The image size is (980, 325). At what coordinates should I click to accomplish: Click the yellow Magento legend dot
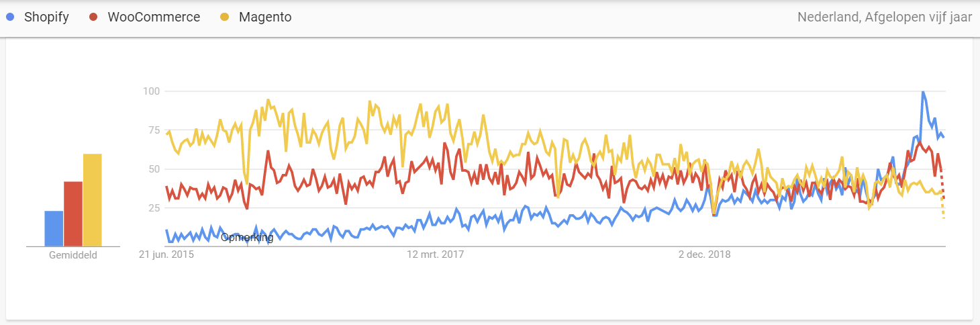pyautogui.click(x=226, y=17)
